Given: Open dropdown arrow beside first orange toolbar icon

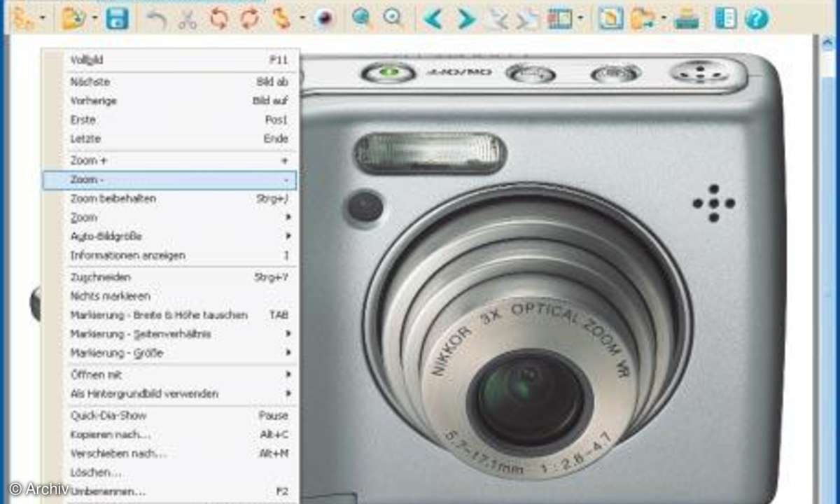Looking at the screenshot, I should (x=43, y=19).
